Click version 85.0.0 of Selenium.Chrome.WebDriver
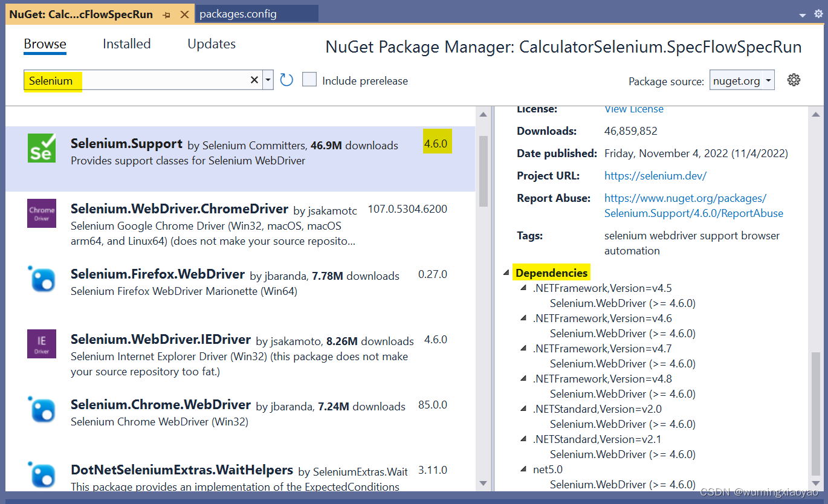 click(433, 405)
